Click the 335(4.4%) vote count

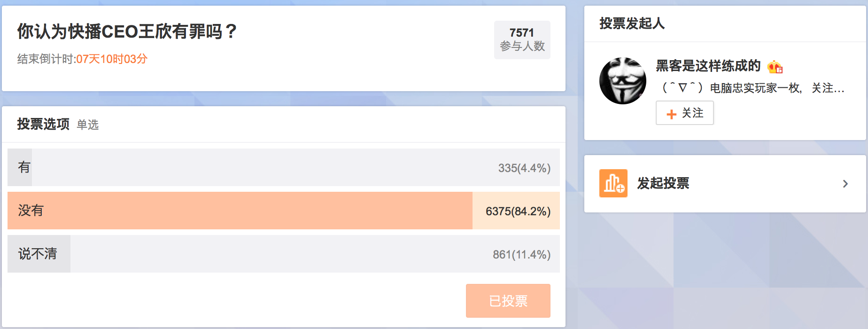(524, 168)
